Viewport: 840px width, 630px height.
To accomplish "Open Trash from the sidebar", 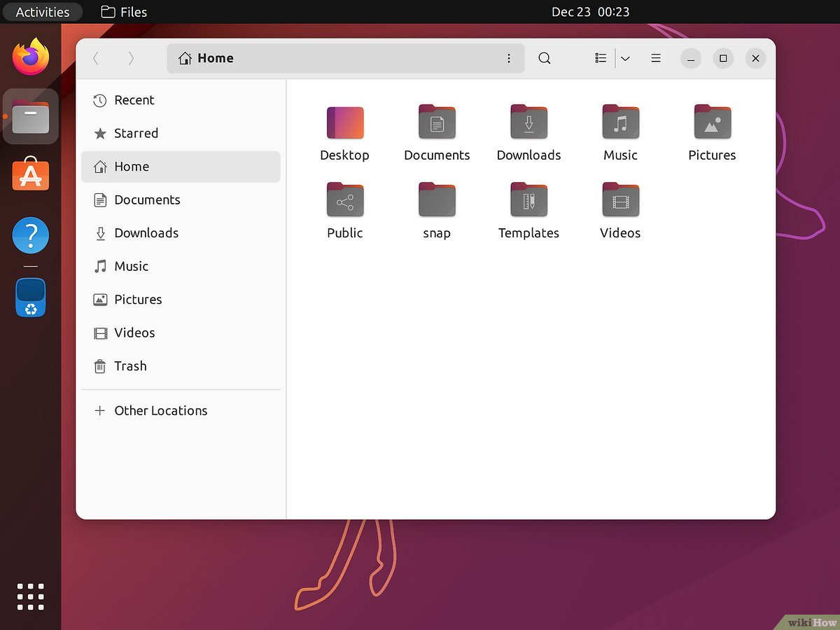I will [x=130, y=366].
